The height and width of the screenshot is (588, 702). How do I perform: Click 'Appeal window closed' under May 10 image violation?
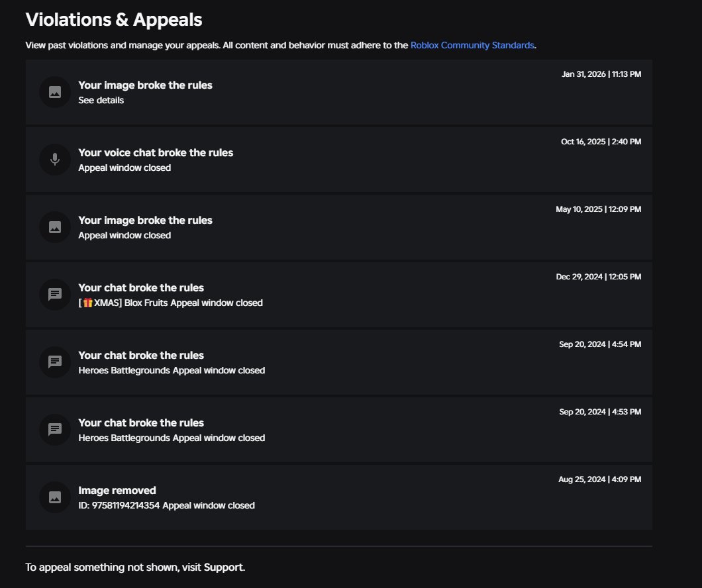pos(125,235)
